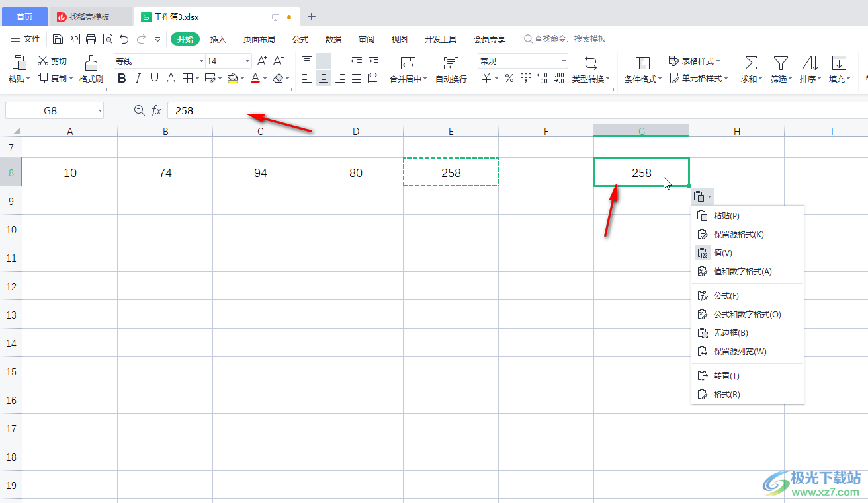Image resolution: width=868 pixels, height=503 pixels.
Task: Click in the formula bar showing 258
Action: [x=517, y=110]
